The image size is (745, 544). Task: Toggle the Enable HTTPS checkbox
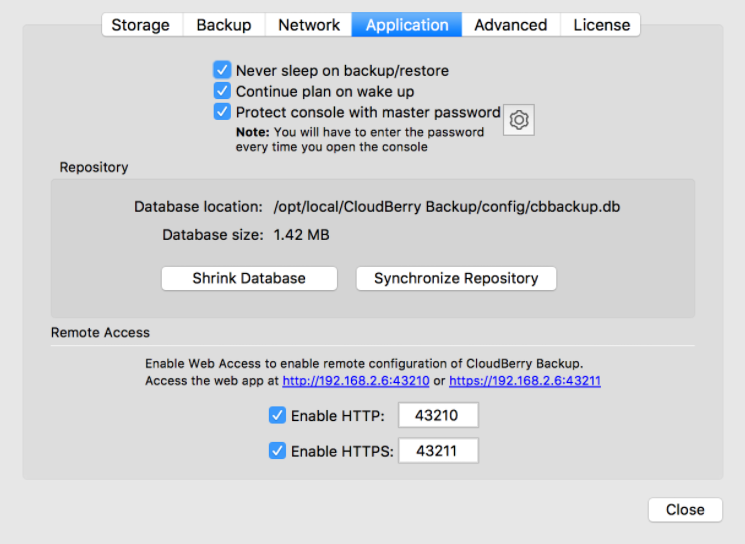pos(277,450)
